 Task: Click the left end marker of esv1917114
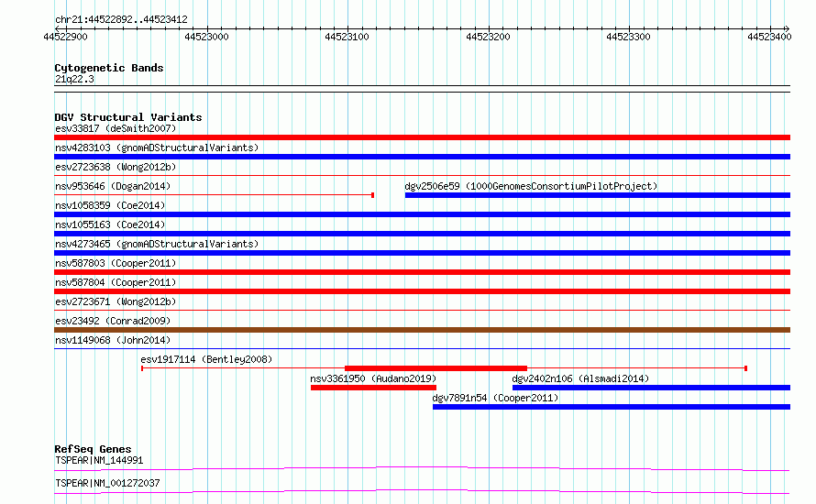click(x=142, y=368)
